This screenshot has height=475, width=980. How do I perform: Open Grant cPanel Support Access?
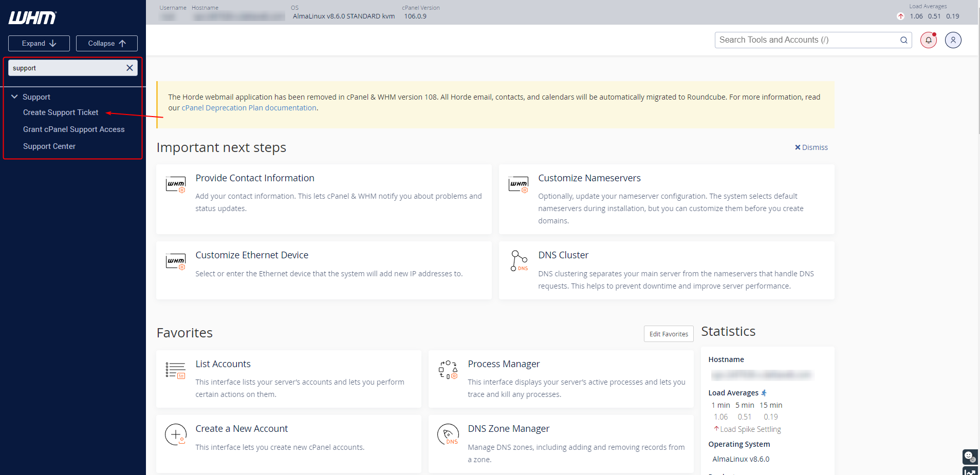[74, 129]
